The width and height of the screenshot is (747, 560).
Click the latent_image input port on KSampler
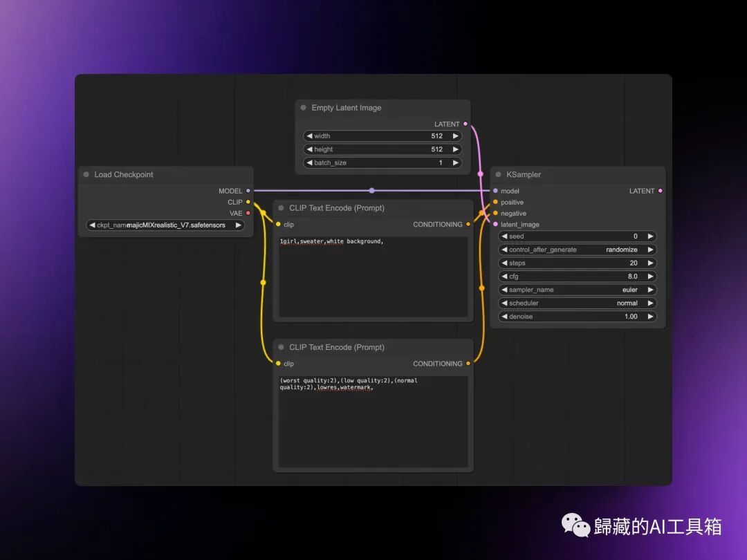click(495, 224)
